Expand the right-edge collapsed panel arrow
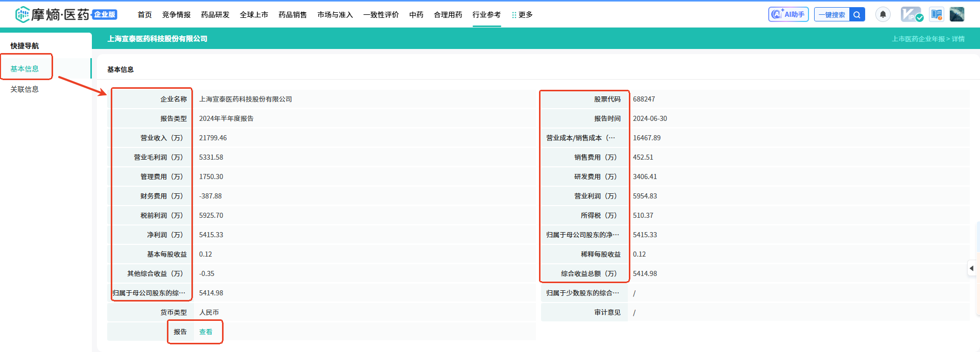The image size is (980, 352). pyautogui.click(x=972, y=268)
